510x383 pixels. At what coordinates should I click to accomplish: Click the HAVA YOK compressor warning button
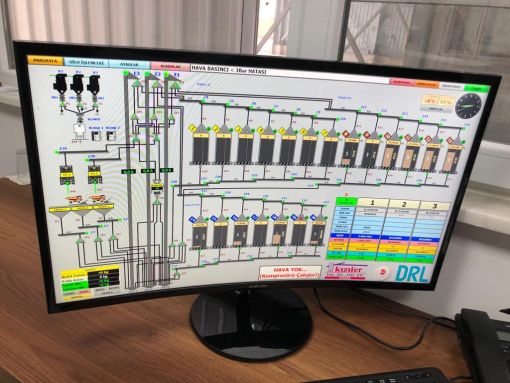point(290,273)
